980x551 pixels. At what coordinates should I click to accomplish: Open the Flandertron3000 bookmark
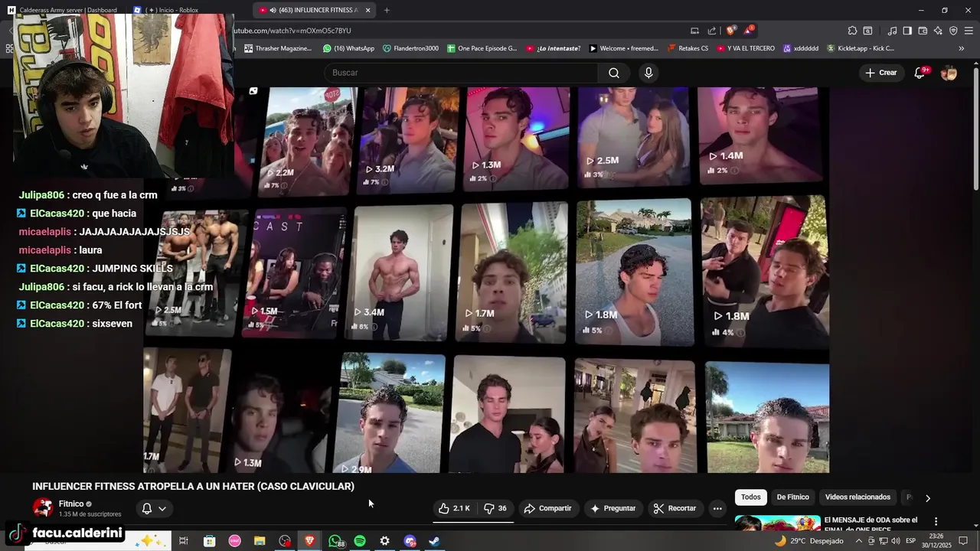coord(410,48)
